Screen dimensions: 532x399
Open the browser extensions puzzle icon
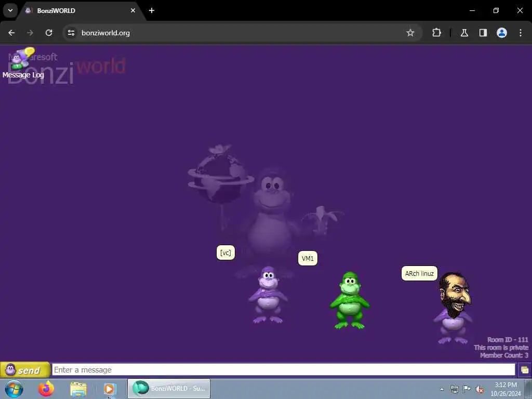pos(436,33)
